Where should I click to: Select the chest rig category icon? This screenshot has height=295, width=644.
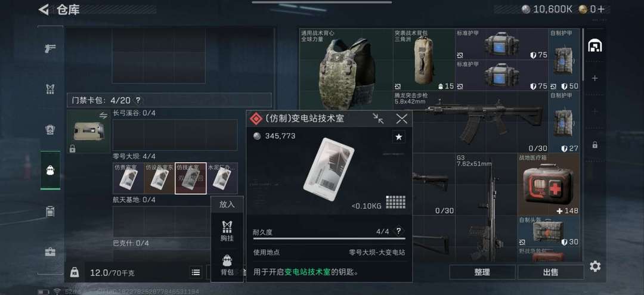50,89
